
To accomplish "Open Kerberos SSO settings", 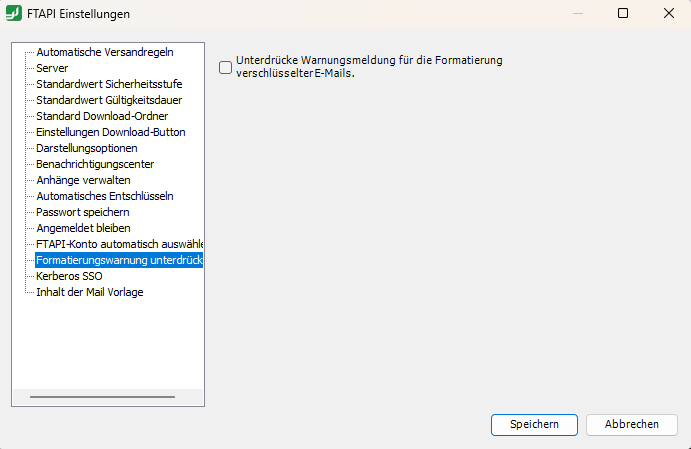I will tap(69, 276).
